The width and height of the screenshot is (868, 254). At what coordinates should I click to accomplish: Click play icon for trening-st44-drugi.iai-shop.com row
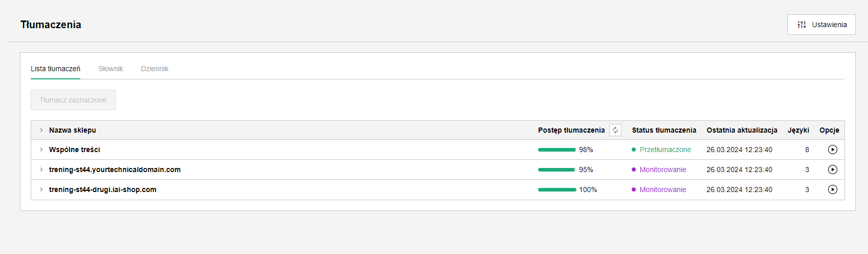[833, 189]
